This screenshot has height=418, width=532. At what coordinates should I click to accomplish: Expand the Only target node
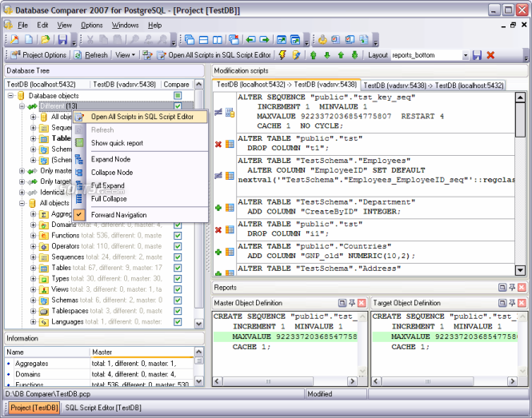(x=22, y=181)
